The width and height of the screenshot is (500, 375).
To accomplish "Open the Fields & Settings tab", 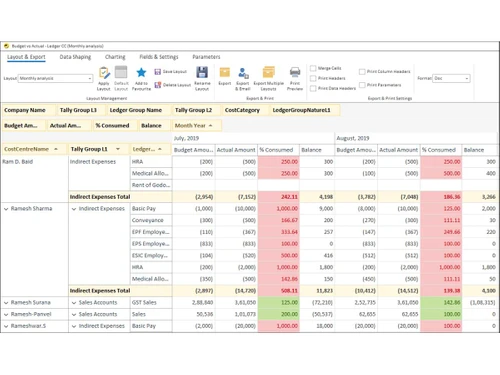I will click(159, 57).
